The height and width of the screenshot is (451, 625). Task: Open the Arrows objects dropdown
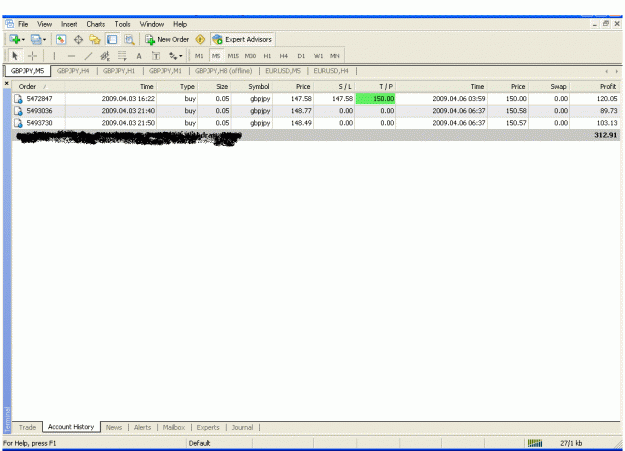tap(175, 56)
